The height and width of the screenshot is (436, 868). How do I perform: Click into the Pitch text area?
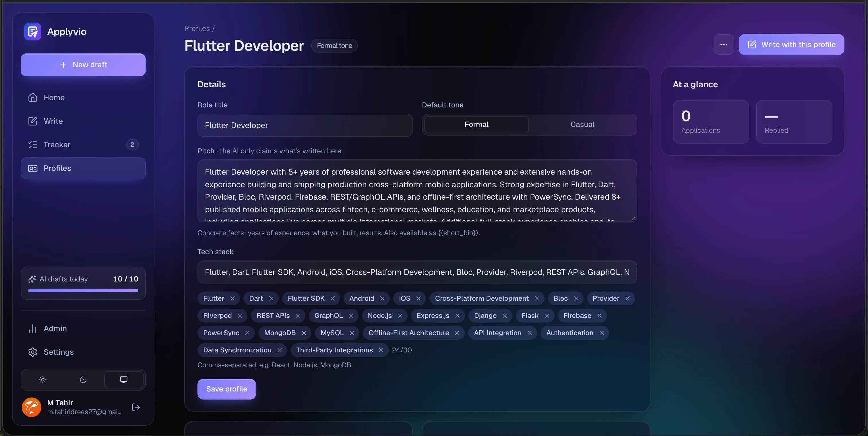pyautogui.click(x=417, y=191)
